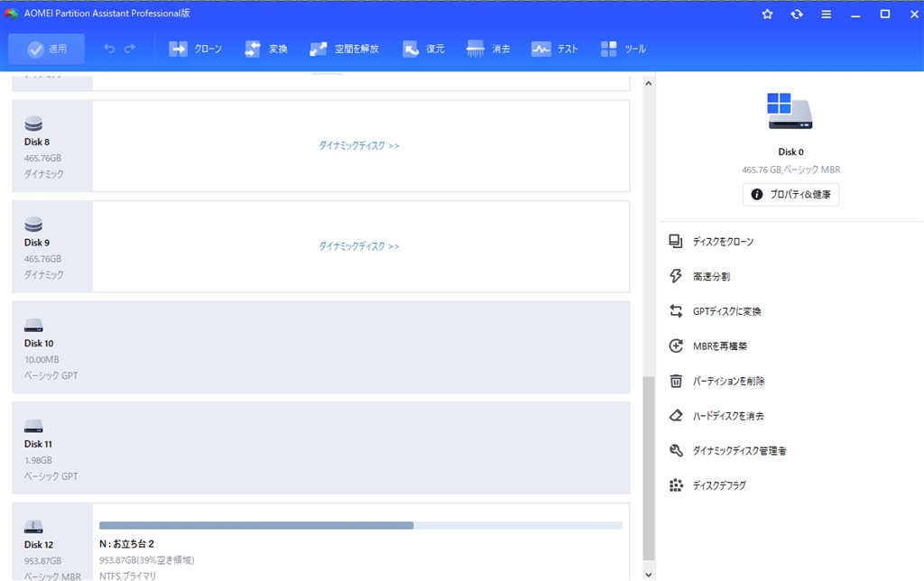The image size is (924, 581).
Task: Click the Quick Partition (高速分割) lightning icon
Action: [676, 276]
